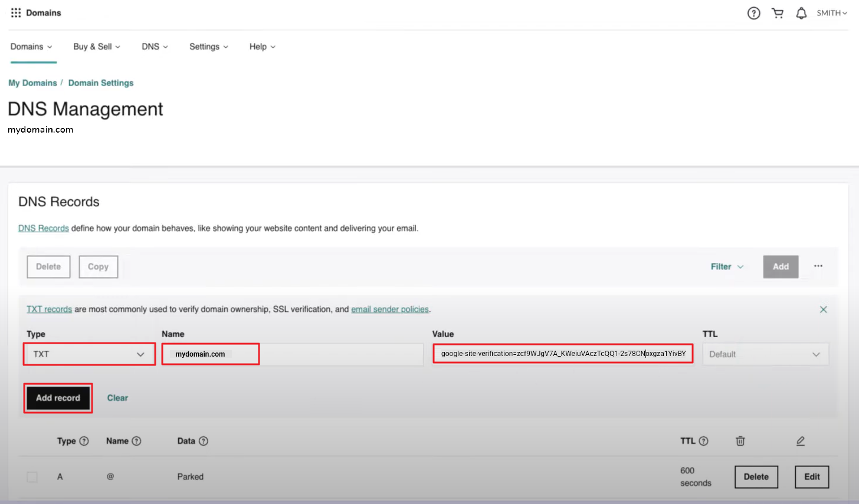Open the Settings menu in the navigation bar
Screen dimensions: 859x504
[x=208, y=47]
